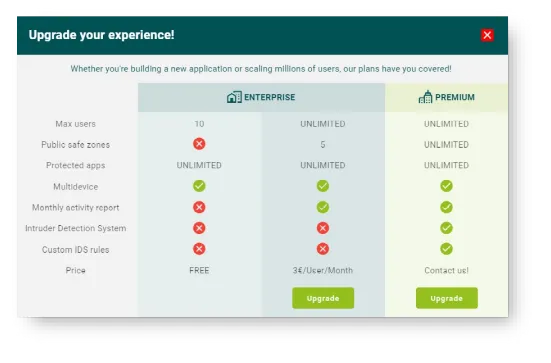Click the Public safe zones value "5"
The width and height of the screenshot is (551, 363).
pyautogui.click(x=323, y=144)
